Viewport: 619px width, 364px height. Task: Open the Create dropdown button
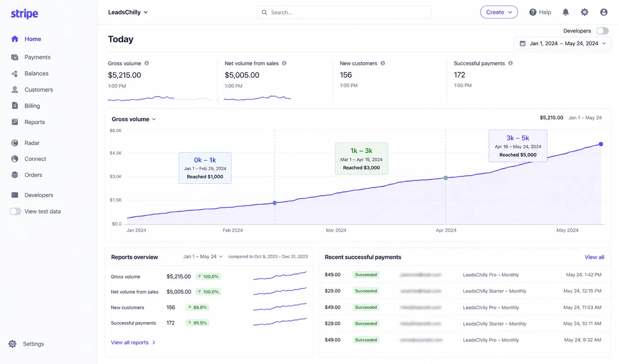(x=499, y=12)
